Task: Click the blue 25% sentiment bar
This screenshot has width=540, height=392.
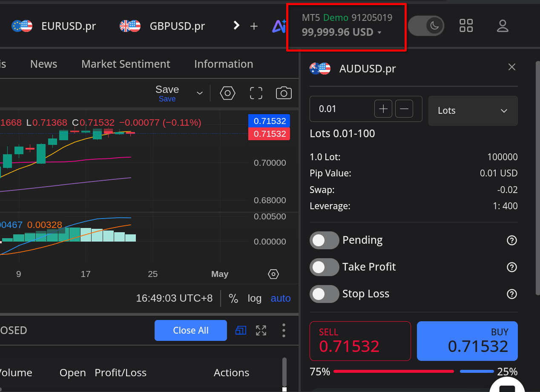Action: tap(477, 372)
